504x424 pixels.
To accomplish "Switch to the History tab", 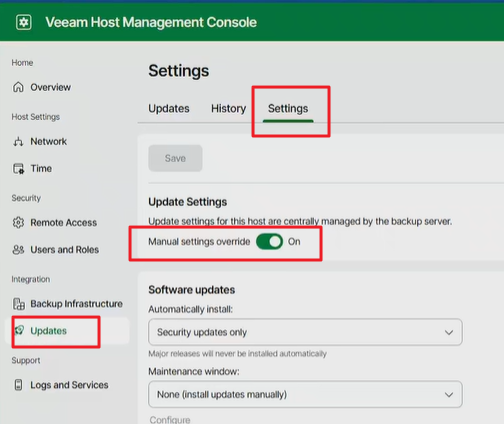I will point(228,109).
